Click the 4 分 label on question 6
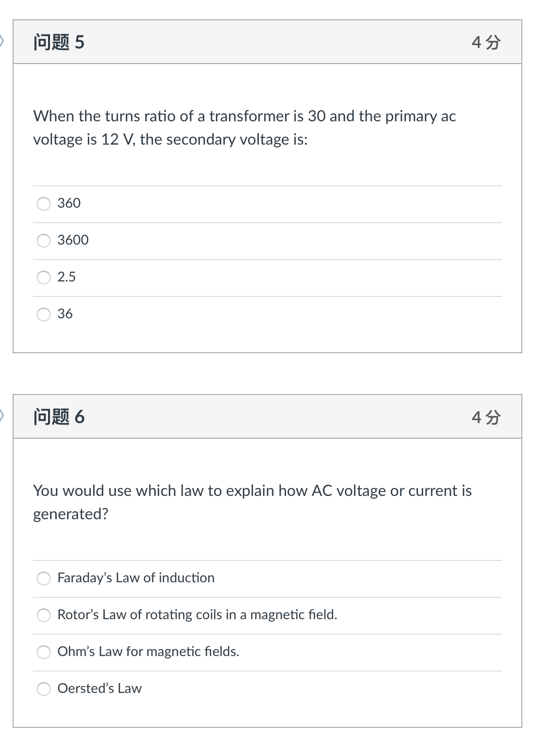The image size is (534, 756). click(x=486, y=417)
